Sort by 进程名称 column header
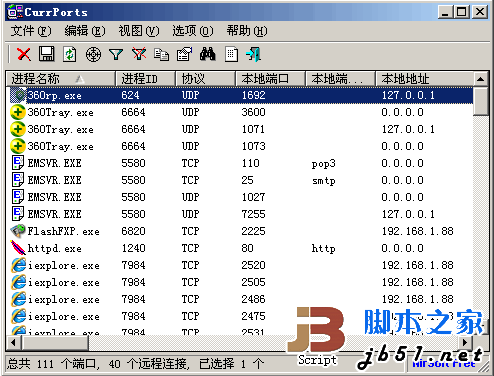 [61, 79]
